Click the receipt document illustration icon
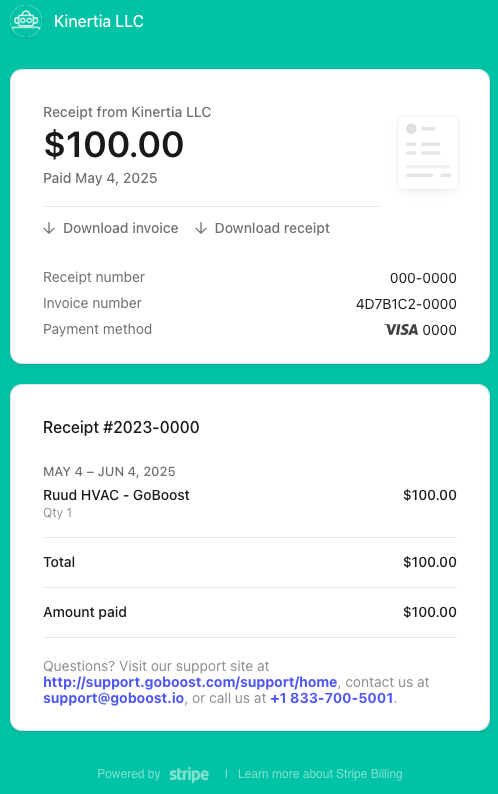 pyautogui.click(x=428, y=152)
